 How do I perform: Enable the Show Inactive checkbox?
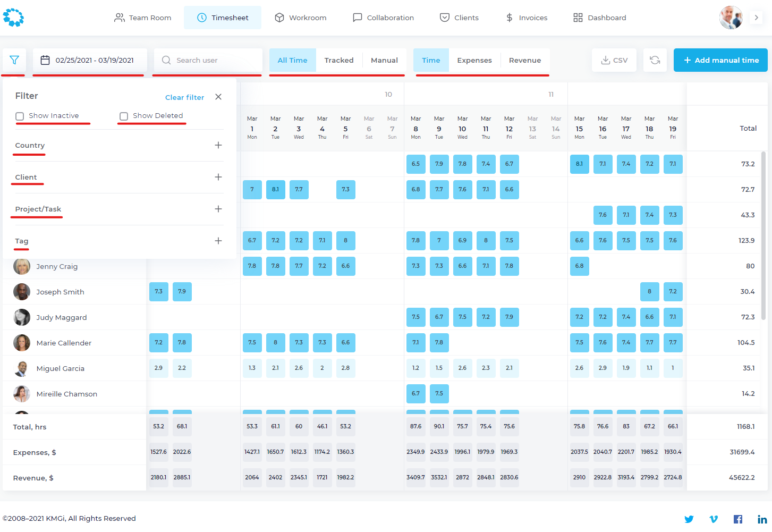tap(20, 116)
